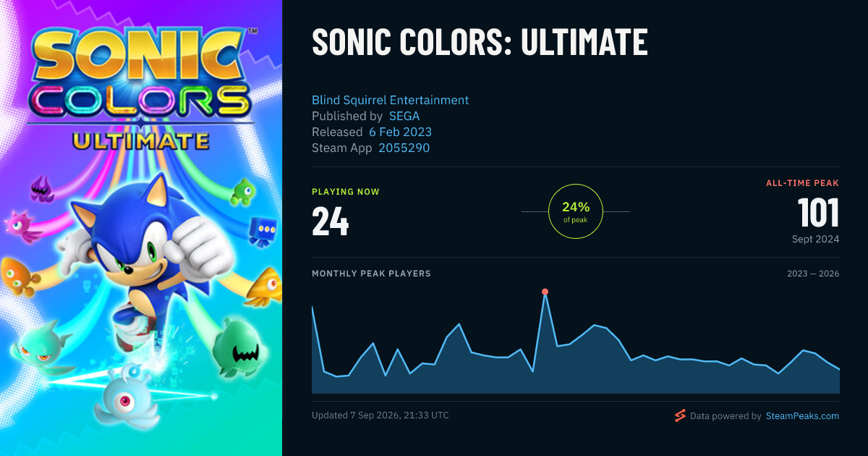Click the red peak marker on chart
The height and width of the screenshot is (456, 868).
pos(545,292)
